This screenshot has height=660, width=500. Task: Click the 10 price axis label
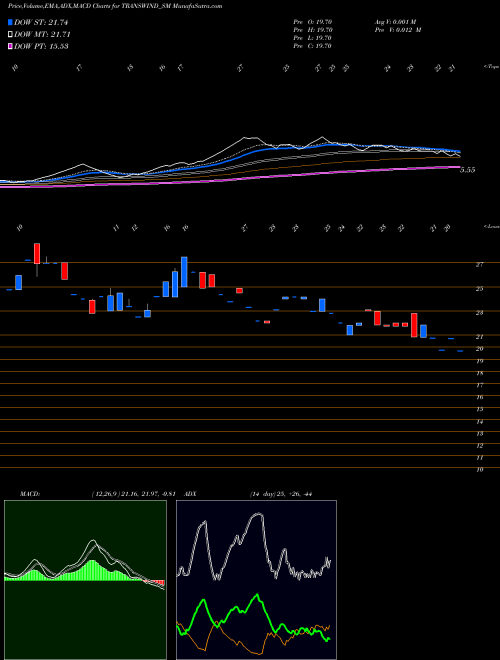click(x=479, y=470)
